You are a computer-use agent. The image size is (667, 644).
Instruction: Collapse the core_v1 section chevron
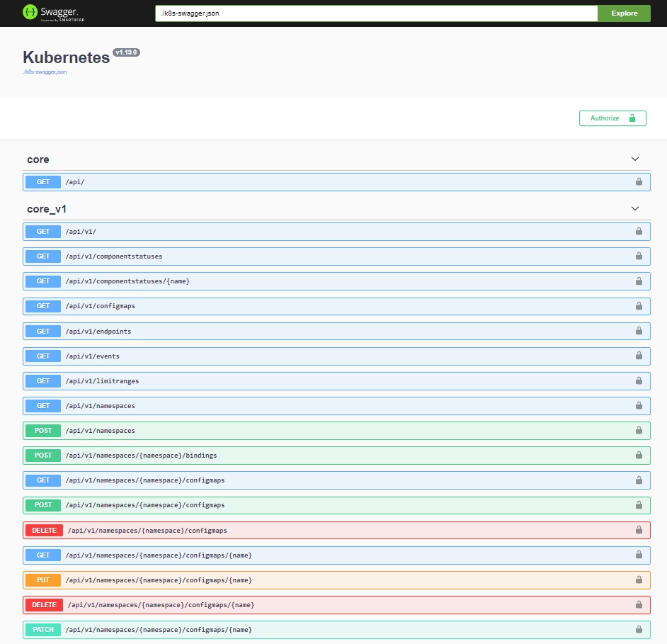[x=635, y=209]
